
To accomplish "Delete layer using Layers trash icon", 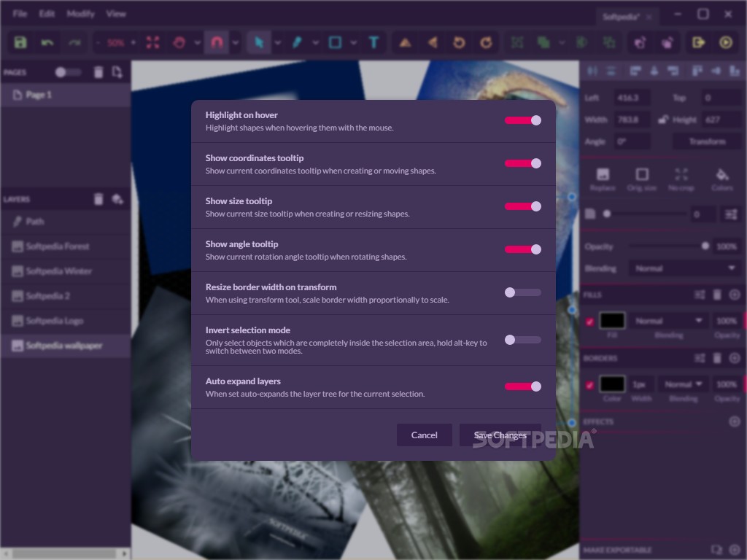I will tap(98, 199).
